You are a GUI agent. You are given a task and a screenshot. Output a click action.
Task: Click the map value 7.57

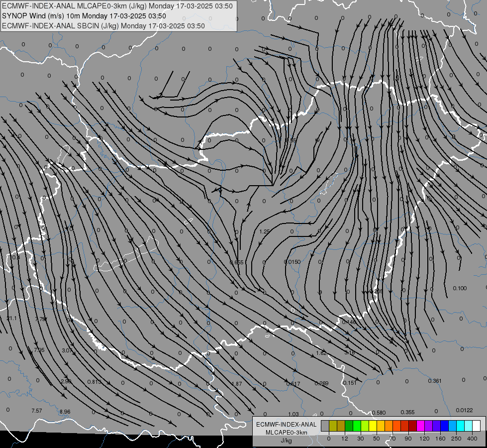[37, 411]
